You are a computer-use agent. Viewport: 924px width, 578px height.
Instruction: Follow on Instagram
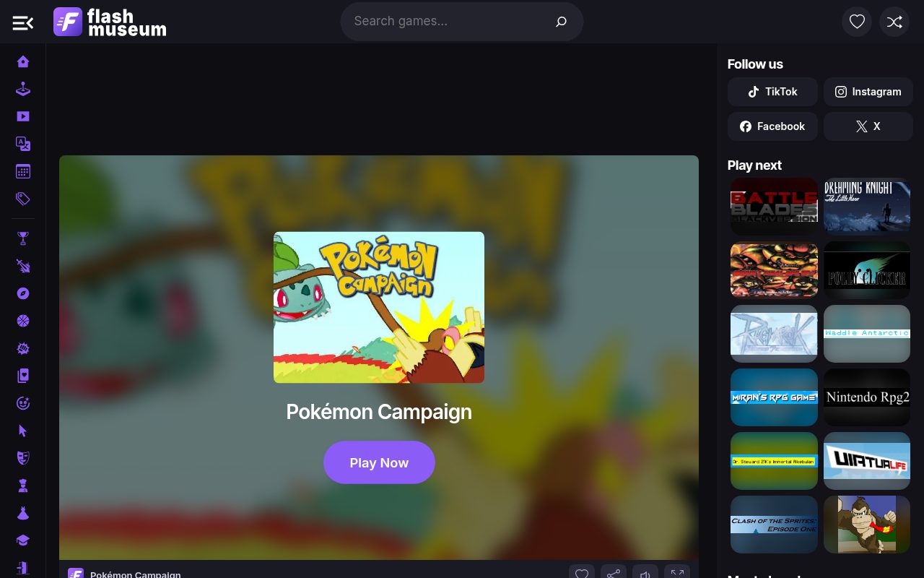click(x=868, y=92)
